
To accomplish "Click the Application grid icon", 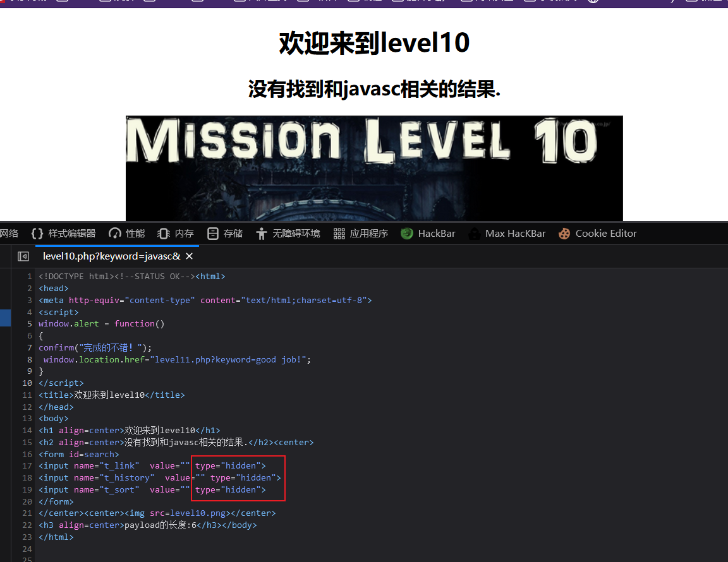I will tap(339, 234).
